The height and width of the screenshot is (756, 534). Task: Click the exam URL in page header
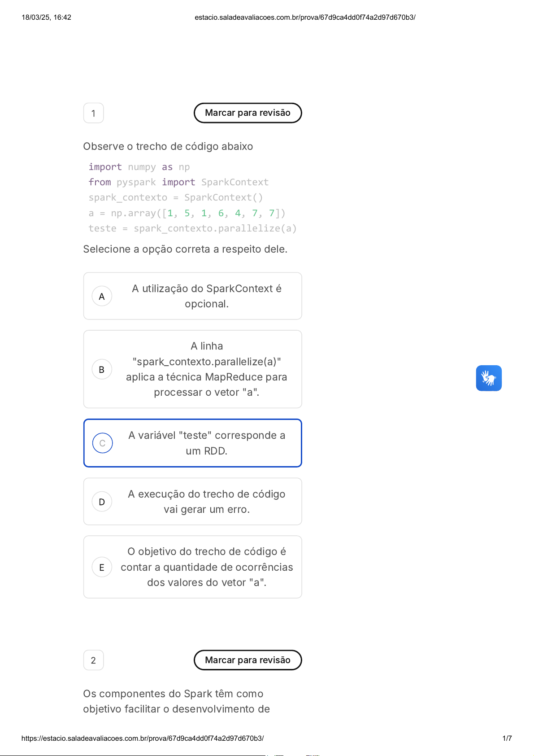pyautogui.click(x=305, y=17)
